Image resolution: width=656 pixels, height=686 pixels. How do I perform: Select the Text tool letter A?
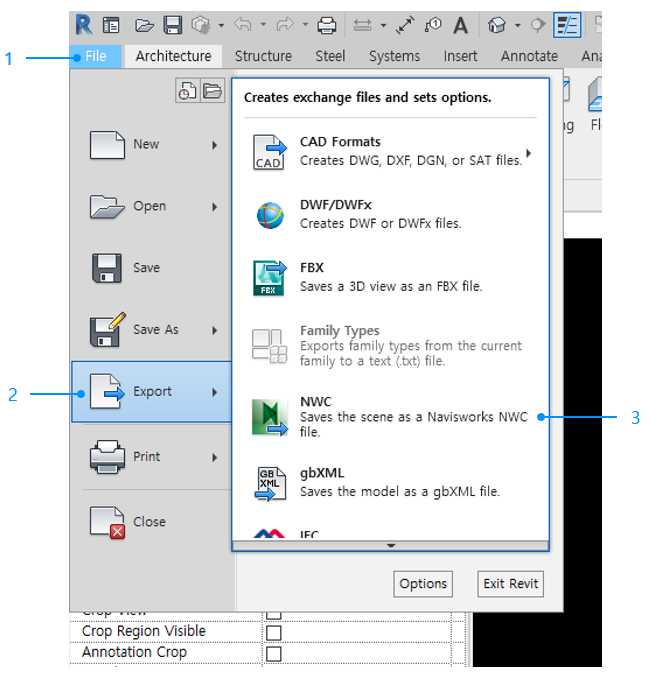[x=460, y=25]
